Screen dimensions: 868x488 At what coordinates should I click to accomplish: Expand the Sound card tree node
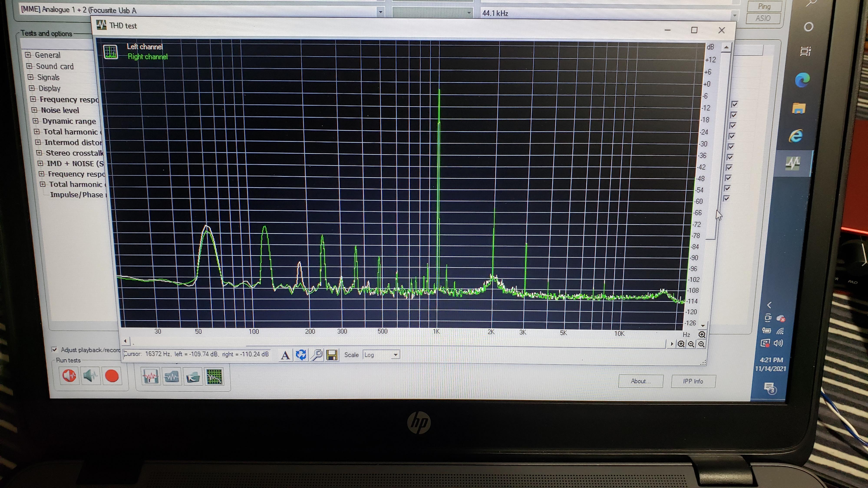pos(29,66)
